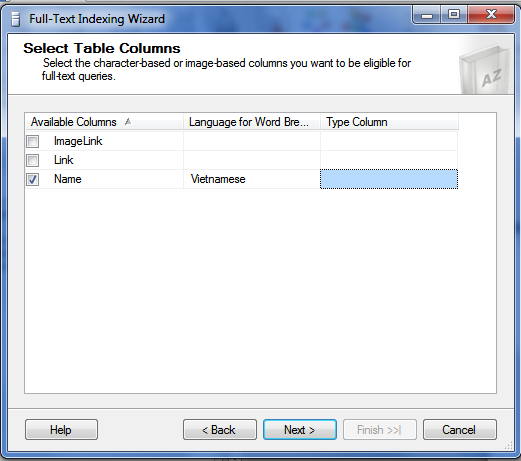Click the Next button
The width and height of the screenshot is (521, 461).
[300, 430]
